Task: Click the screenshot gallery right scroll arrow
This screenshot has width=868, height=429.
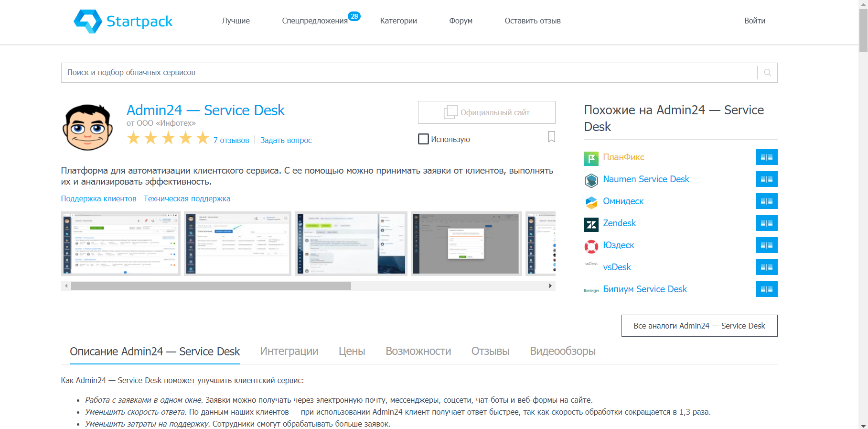Action: click(x=550, y=286)
